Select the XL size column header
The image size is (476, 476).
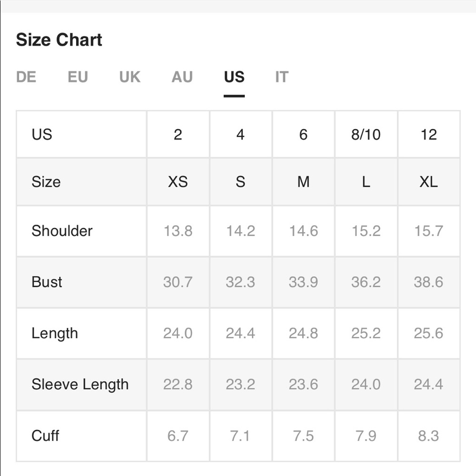point(429,182)
